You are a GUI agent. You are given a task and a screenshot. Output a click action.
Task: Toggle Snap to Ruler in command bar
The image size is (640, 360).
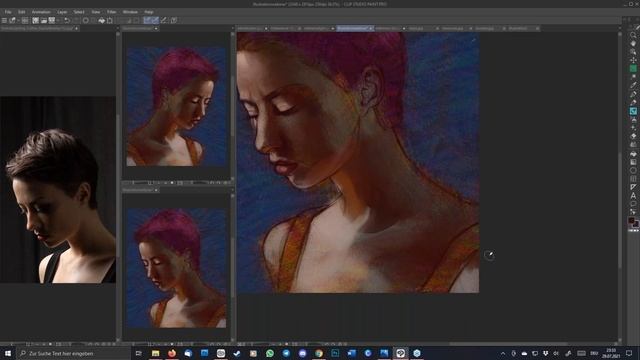[x=147, y=20]
